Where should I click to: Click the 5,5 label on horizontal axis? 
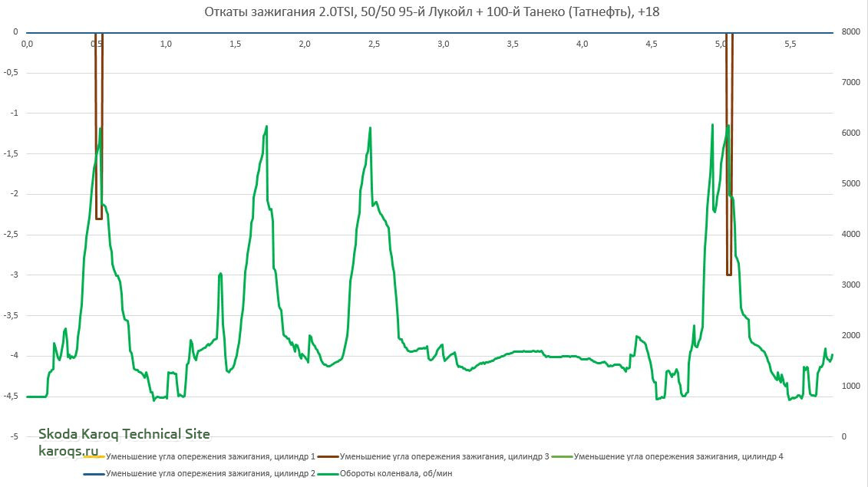[x=790, y=44]
